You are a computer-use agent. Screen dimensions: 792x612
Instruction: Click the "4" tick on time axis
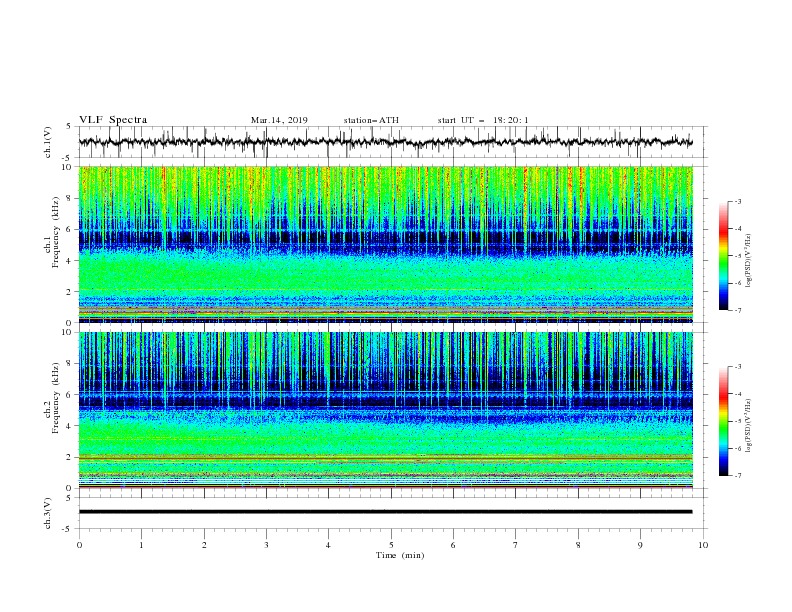[x=329, y=545]
